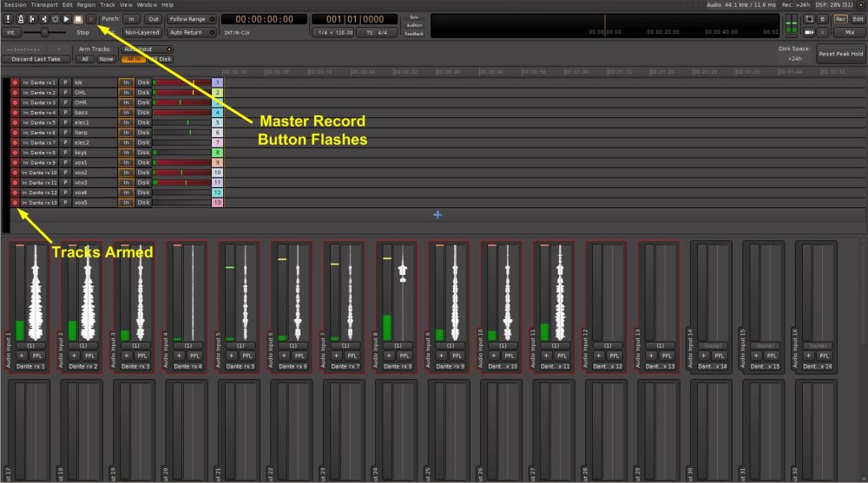This screenshot has width=868, height=483.
Task: Toggle Disk monitoring on the keys track
Action: (x=143, y=153)
